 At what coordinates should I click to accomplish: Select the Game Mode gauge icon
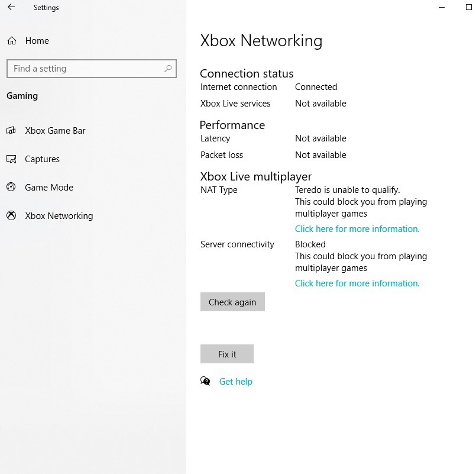point(11,187)
